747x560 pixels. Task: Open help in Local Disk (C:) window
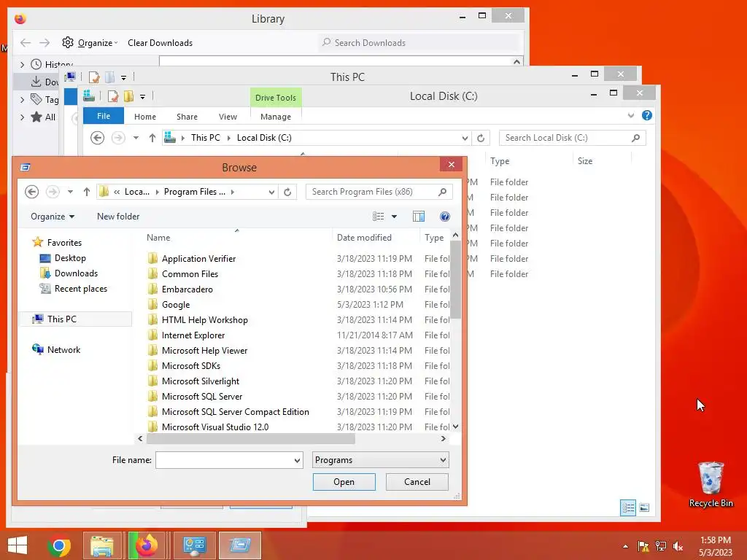[x=646, y=115]
